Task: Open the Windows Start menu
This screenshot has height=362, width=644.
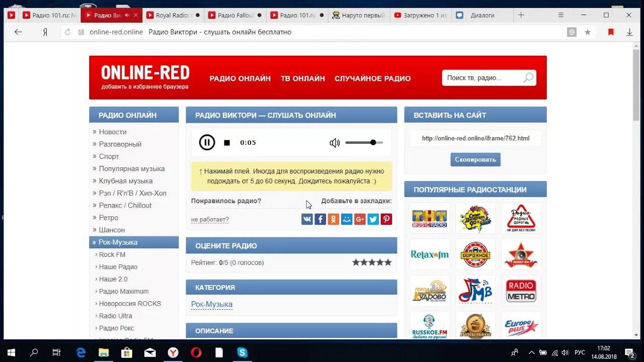Action: tap(11, 352)
